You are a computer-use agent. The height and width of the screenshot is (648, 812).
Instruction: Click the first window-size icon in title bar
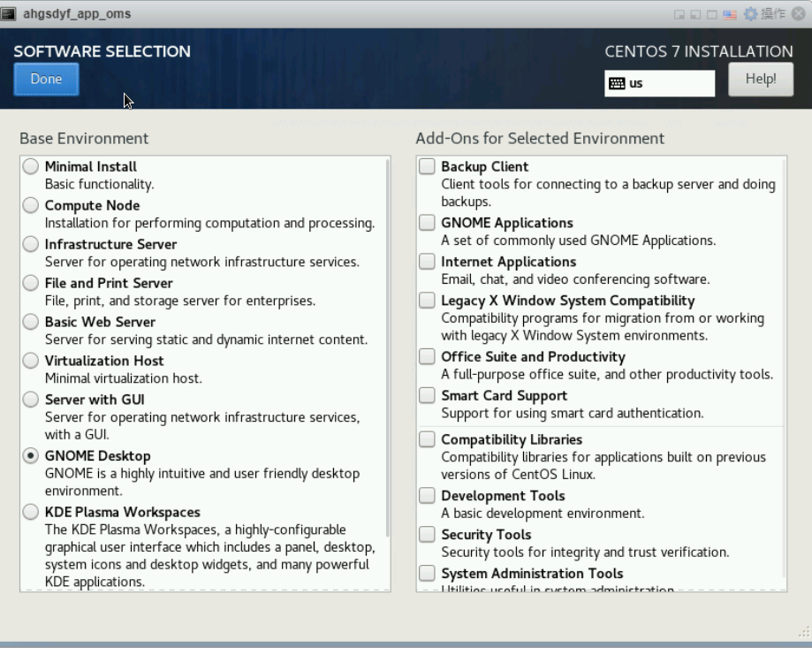pos(679,14)
